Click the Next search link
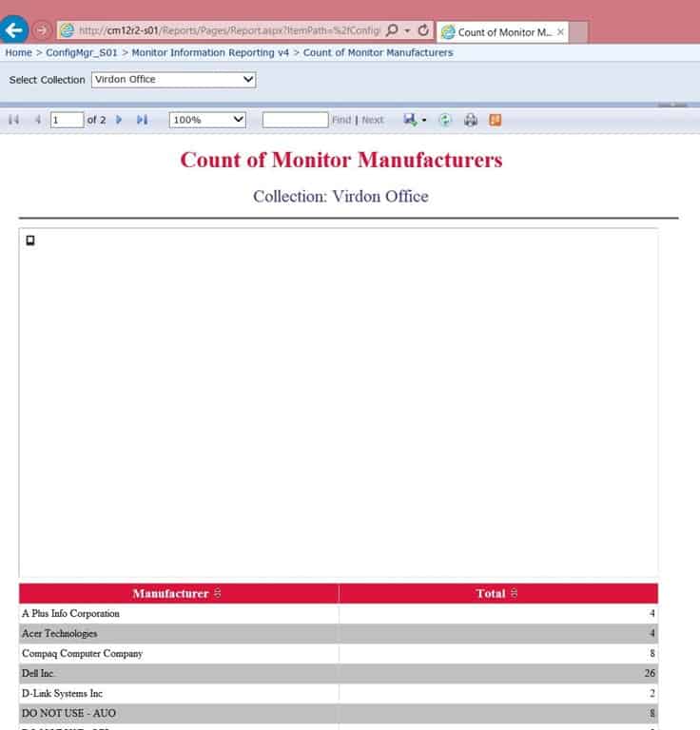 coord(373,120)
